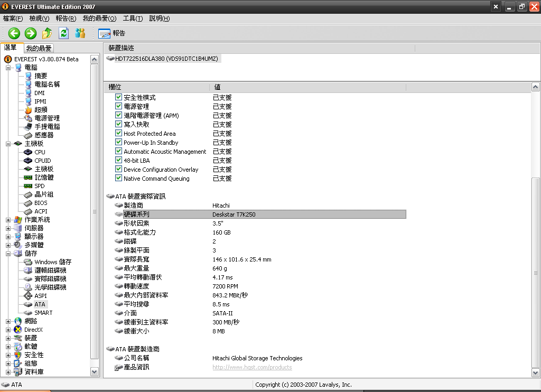Open the www.hgst.com/products link
Image resolution: width=541 pixels, height=392 pixels.
pos(252,367)
